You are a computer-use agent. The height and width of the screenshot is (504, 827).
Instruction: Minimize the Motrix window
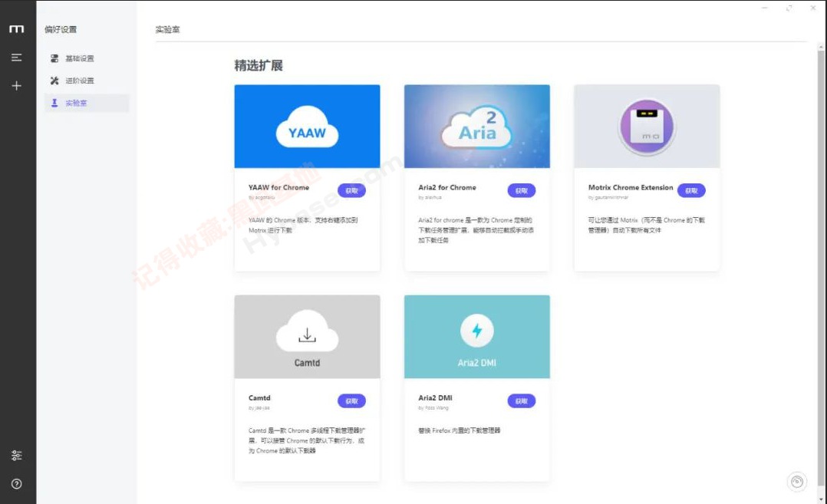pos(764,8)
